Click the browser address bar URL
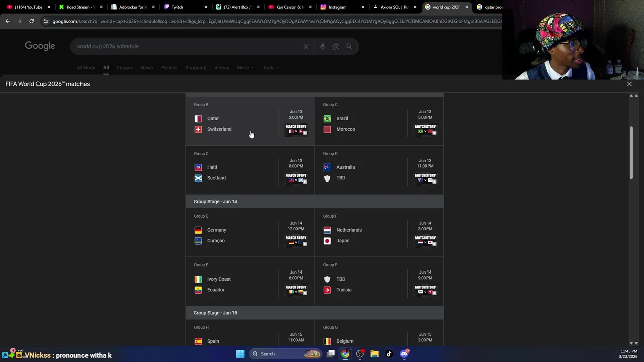The height and width of the screenshot is (362, 644). (x=277, y=21)
